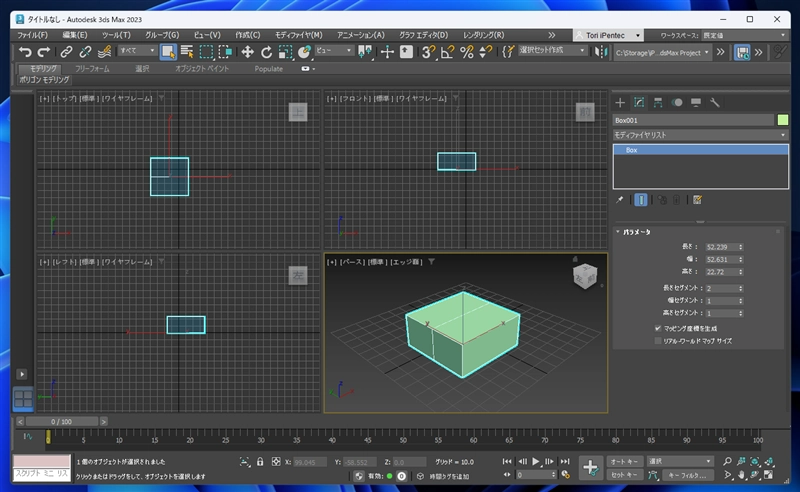The height and width of the screenshot is (492, 800).
Task: Activate the Select and Rotate tool
Action: [266, 52]
